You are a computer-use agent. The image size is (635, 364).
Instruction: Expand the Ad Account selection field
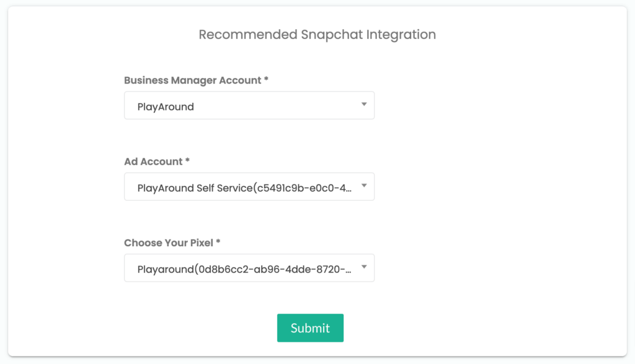tap(249, 187)
